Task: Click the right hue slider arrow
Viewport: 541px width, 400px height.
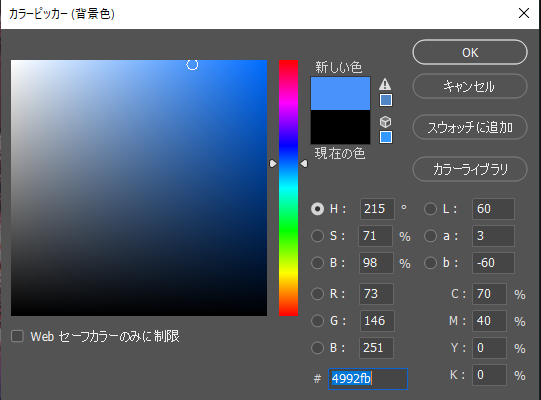Action: [304, 164]
